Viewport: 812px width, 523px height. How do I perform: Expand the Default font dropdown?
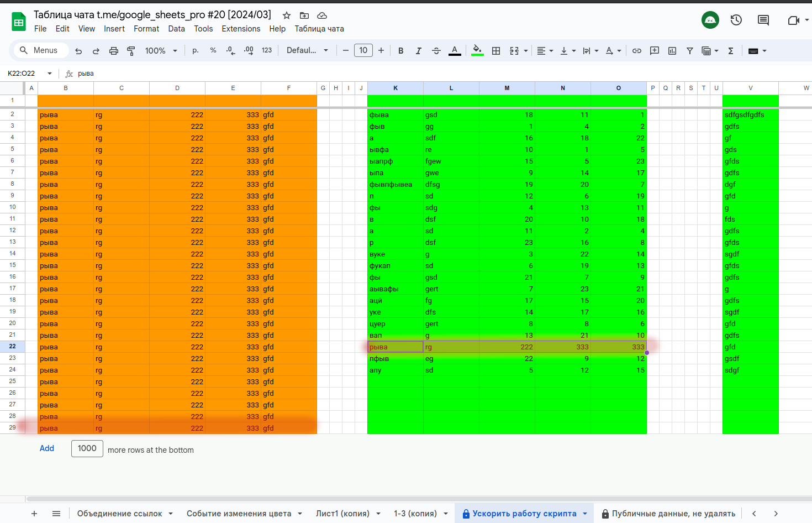point(307,51)
